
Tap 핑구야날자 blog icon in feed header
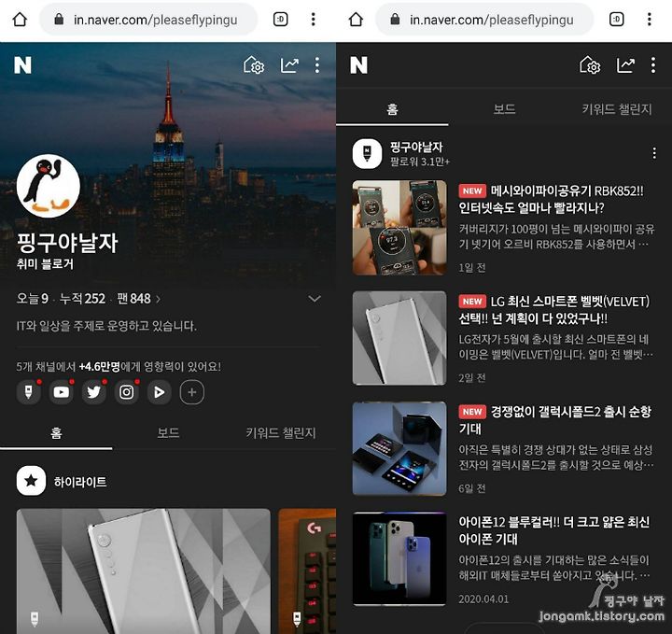pos(367,153)
